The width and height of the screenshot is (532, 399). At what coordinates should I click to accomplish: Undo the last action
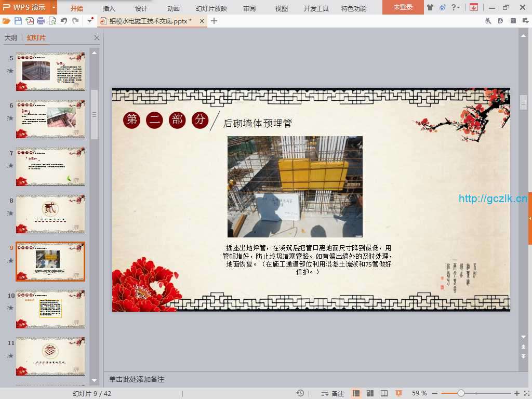point(64,21)
